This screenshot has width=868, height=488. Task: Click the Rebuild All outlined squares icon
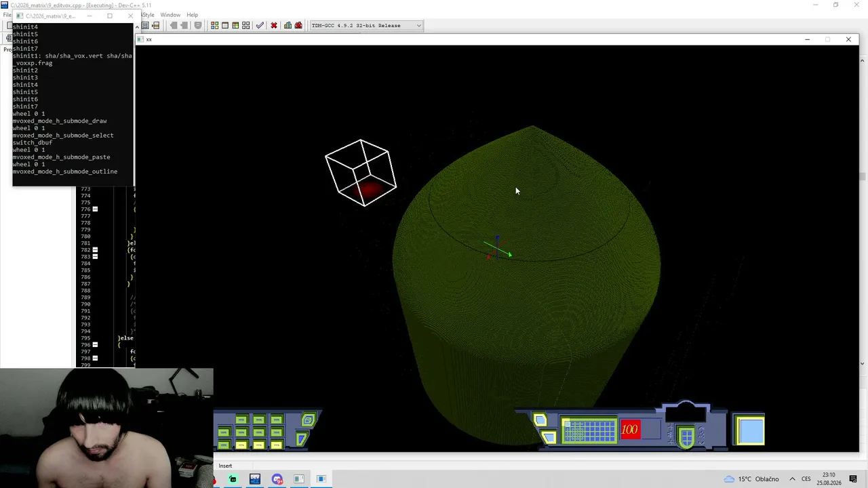pos(245,25)
